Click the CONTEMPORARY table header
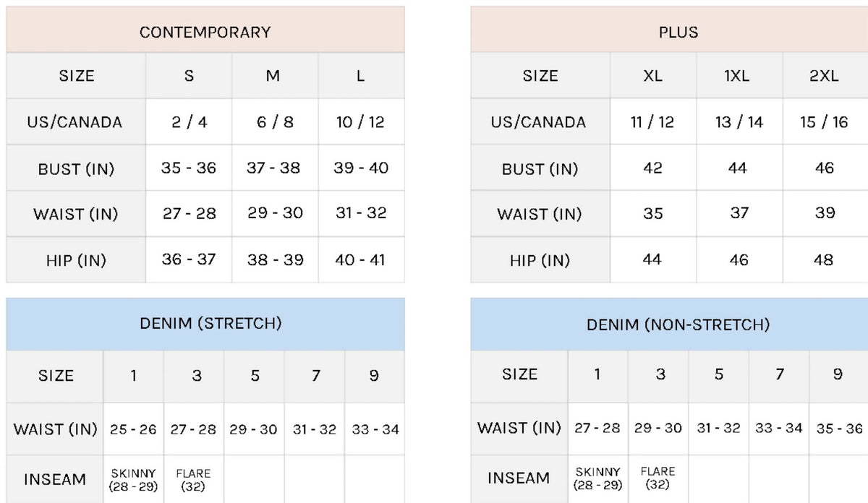The image size is (868, 503). [x=205, y=32]
